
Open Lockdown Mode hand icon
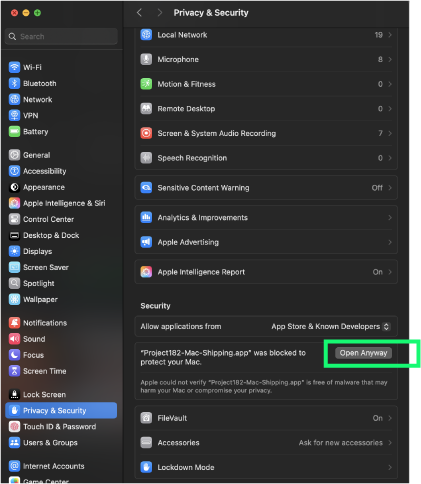pos(146,467)
